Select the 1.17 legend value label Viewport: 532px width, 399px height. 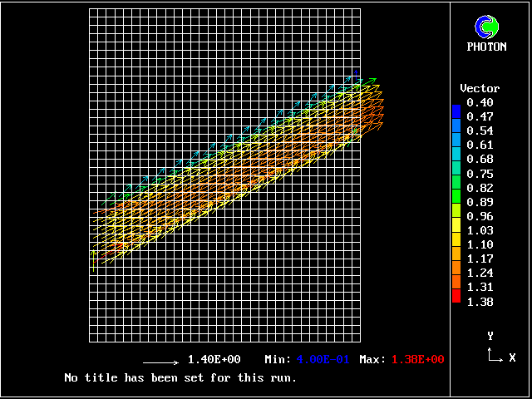[x=480, y=259]
